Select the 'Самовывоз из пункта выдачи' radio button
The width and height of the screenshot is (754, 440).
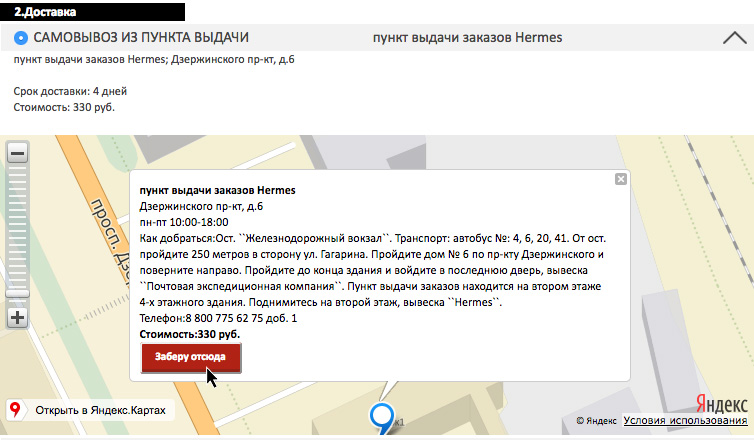click(x=21, y=38)
